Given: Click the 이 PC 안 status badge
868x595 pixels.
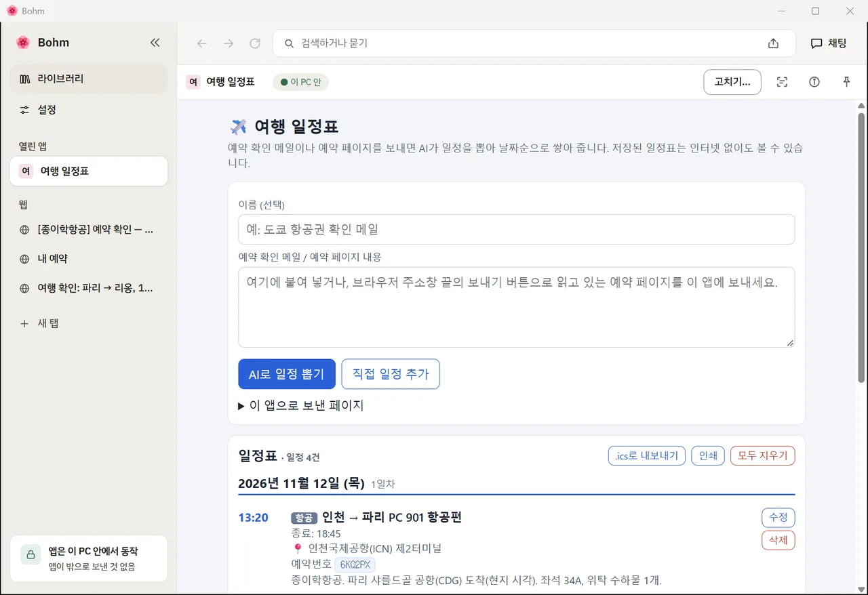Looking at the screenshot, I should point(300,82).
